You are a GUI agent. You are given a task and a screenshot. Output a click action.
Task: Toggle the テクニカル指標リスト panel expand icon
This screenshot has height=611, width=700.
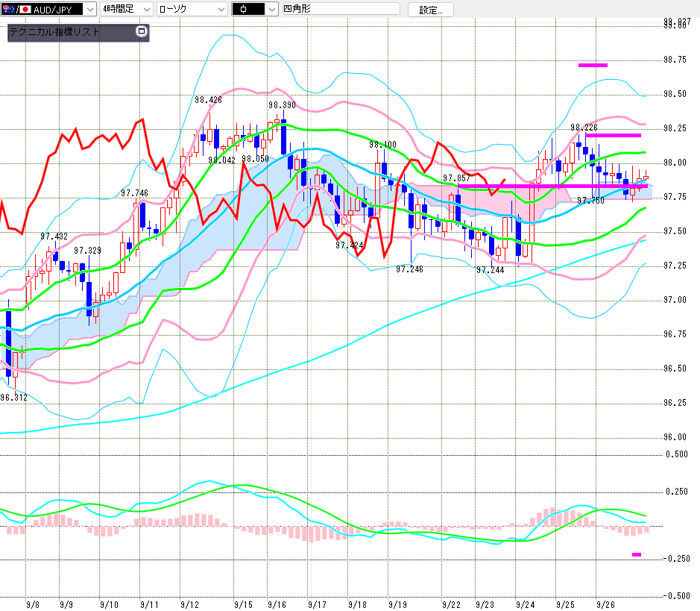142,32
